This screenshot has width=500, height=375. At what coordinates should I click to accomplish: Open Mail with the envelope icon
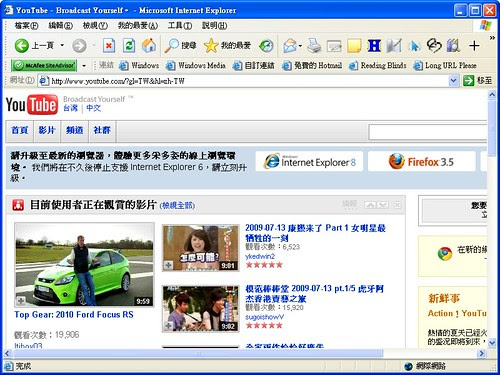[290, 46]
